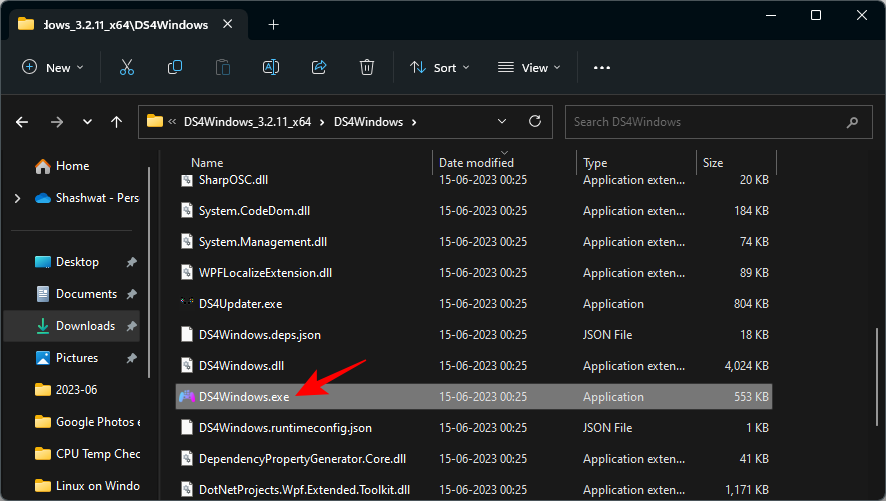Select DS4Windows.runtimeconfig.json file
Screen dimensions: 886x501
(x=285, y=428)
